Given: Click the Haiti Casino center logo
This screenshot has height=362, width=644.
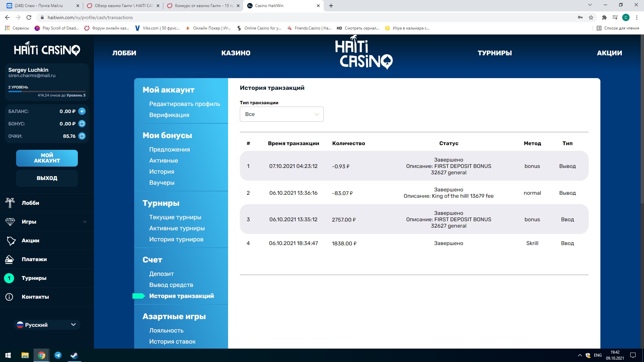Looking at the screenshot, I should (x=364, y=53).
